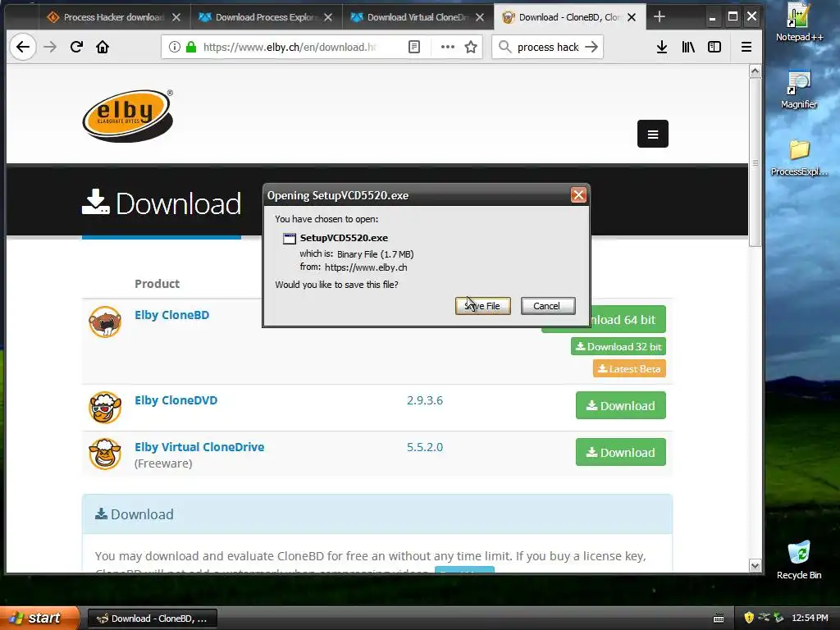
Task: Toggle the sidebar view icon
Action: point(714,47)
